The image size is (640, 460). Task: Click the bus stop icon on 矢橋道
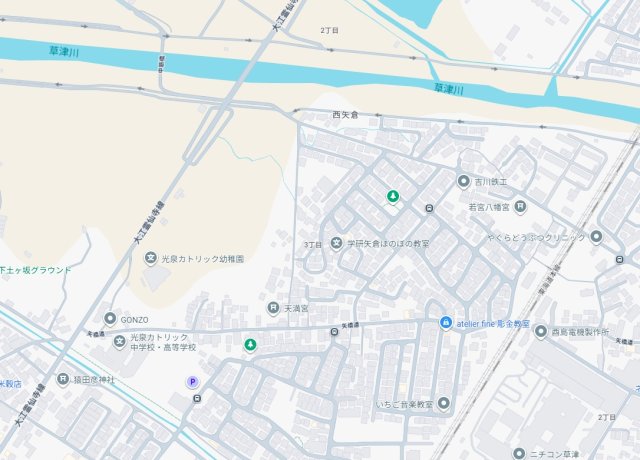pyautogui.click(x=334, y=332)
